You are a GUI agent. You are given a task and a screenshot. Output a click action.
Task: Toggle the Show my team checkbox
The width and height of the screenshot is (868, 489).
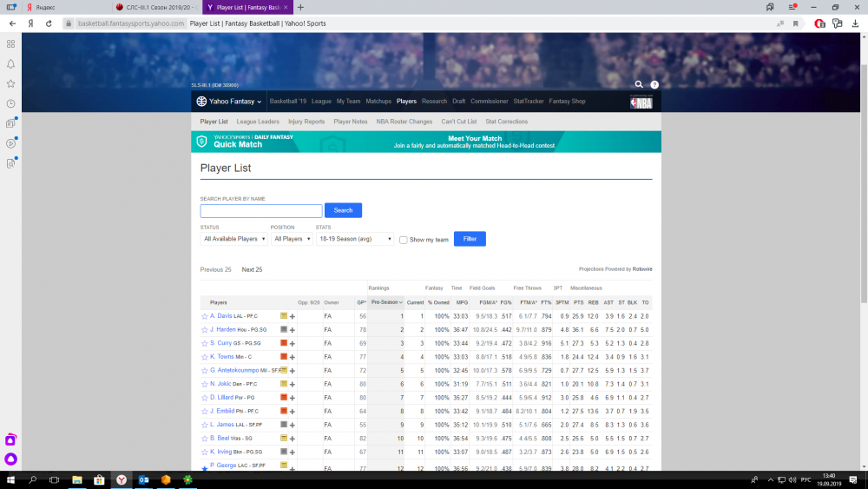coord(404,240)
